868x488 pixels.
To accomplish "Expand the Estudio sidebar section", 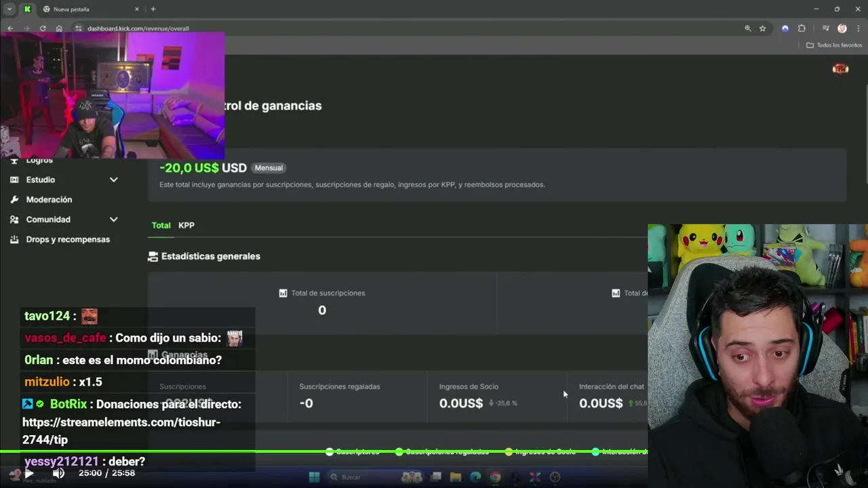I will 114,180.
